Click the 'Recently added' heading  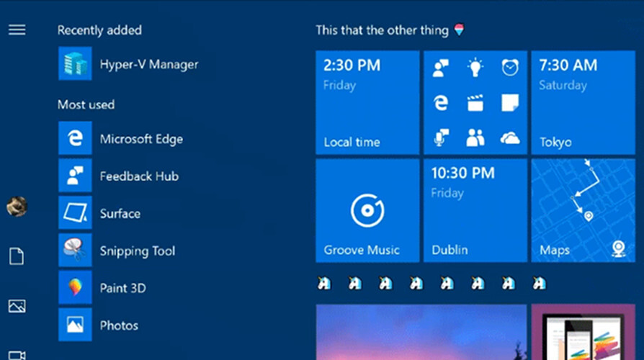click(x=99, y=30)
